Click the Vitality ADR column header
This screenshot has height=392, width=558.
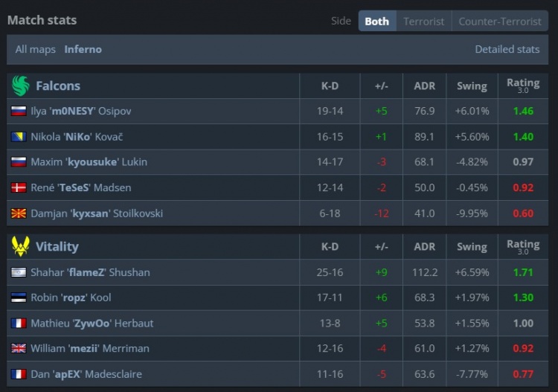424,247
